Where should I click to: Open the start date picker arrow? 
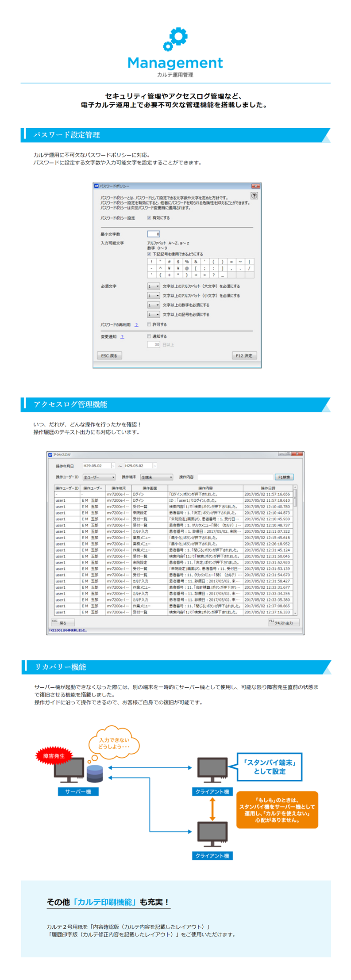coord(113,466)
